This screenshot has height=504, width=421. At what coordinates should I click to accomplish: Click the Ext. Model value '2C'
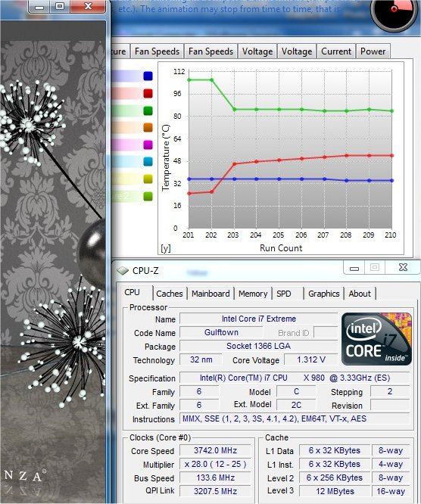[x=296, y=406]
